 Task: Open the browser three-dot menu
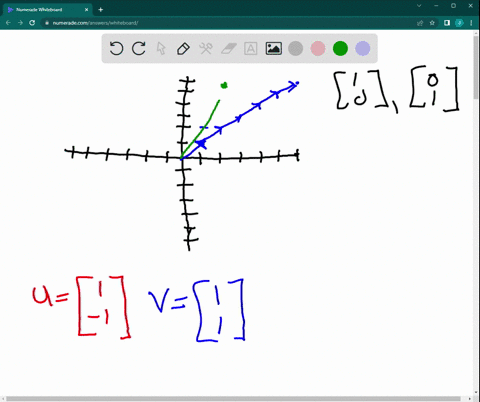(471, 23)
